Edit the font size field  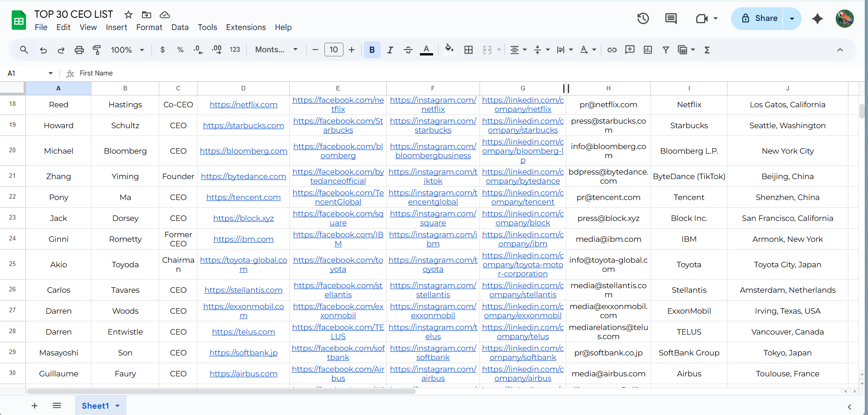pyautogui.click(x=333, y=50)
